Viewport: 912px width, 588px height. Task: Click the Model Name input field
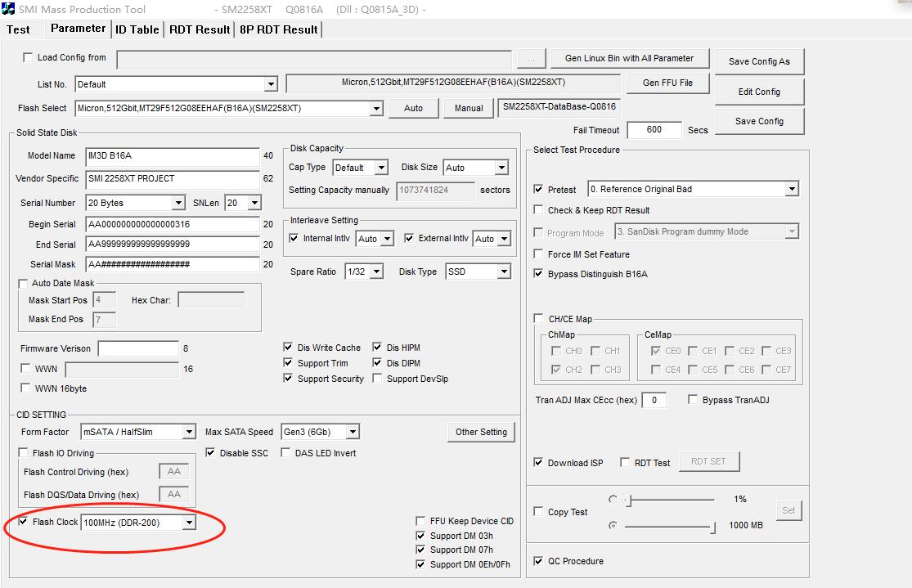click(172, 155)
